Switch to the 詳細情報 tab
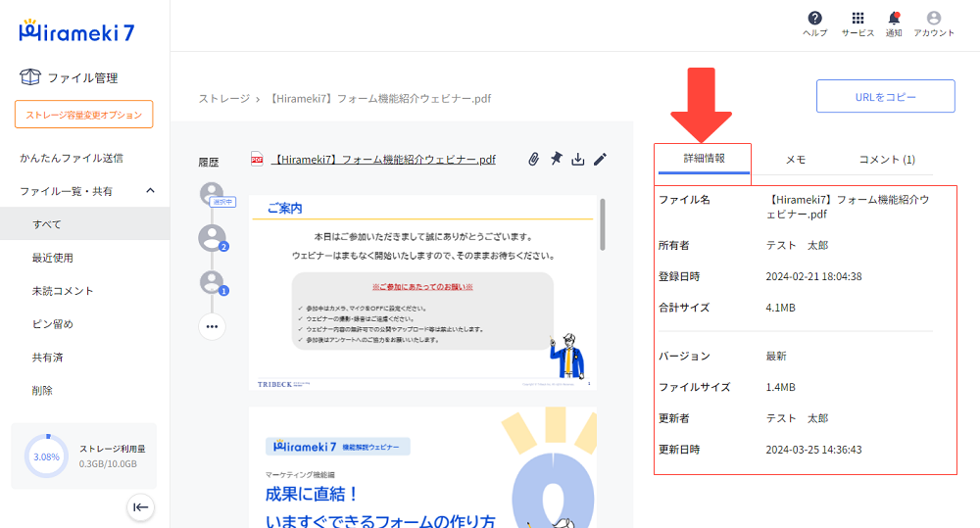The height and width of the screenshot is (528, 980). click(704, 159)
